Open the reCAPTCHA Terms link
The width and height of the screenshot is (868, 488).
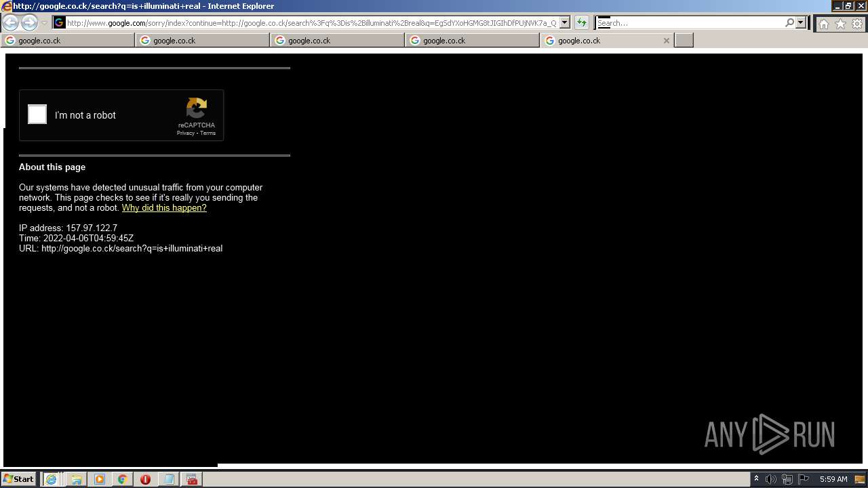click(208, 133)
